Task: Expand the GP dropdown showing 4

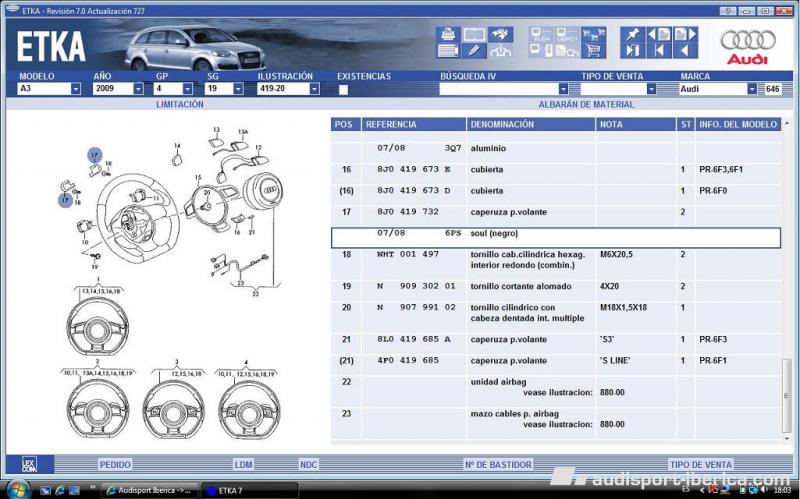Action: click(188, 89)
